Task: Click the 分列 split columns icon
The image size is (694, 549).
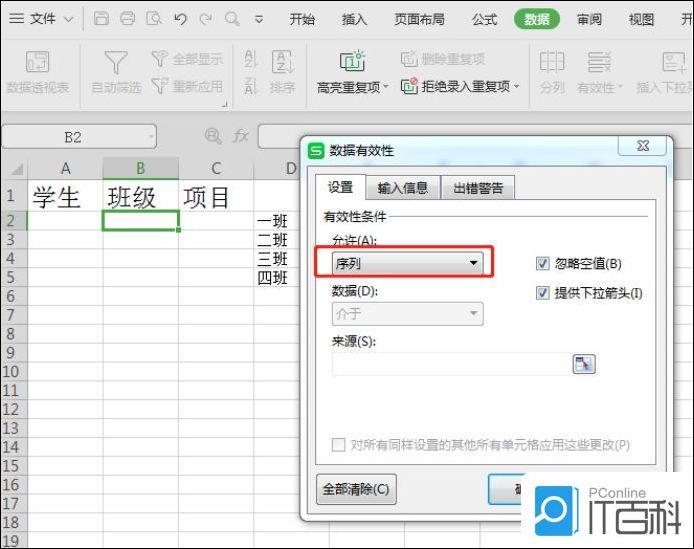Action: pos(552,62)
